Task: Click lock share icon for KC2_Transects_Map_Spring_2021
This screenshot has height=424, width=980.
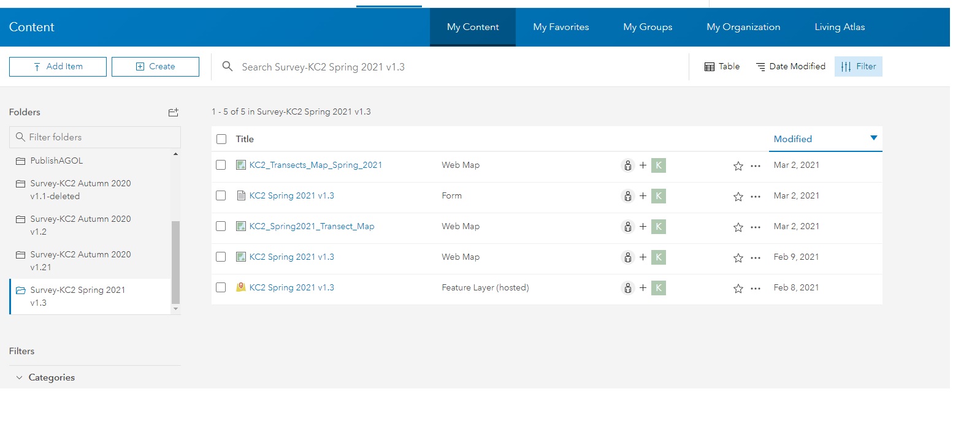Action: (627, 165)
